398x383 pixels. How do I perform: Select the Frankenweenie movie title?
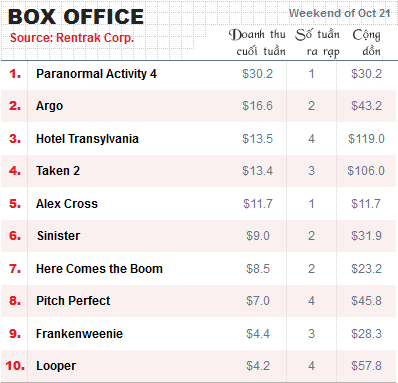point(79,334)
